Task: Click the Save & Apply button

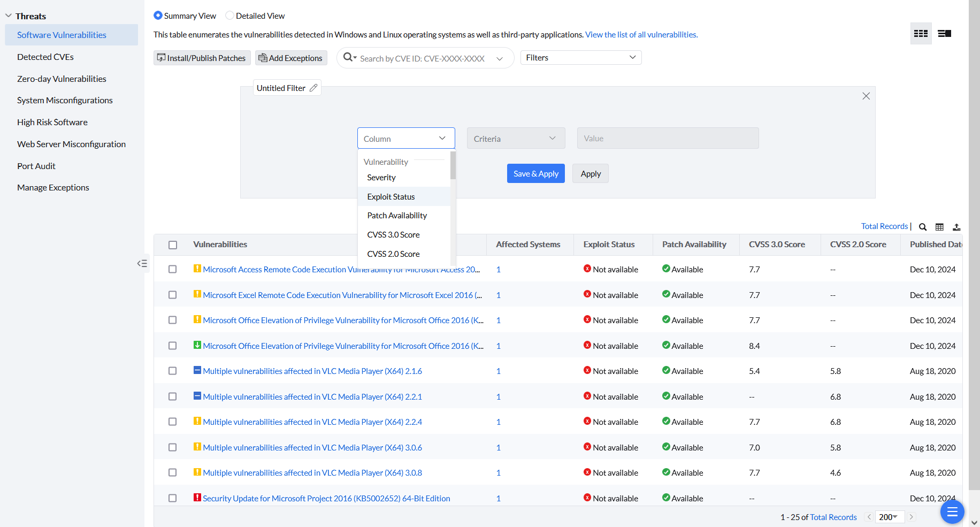Action: tap(535, 174)
